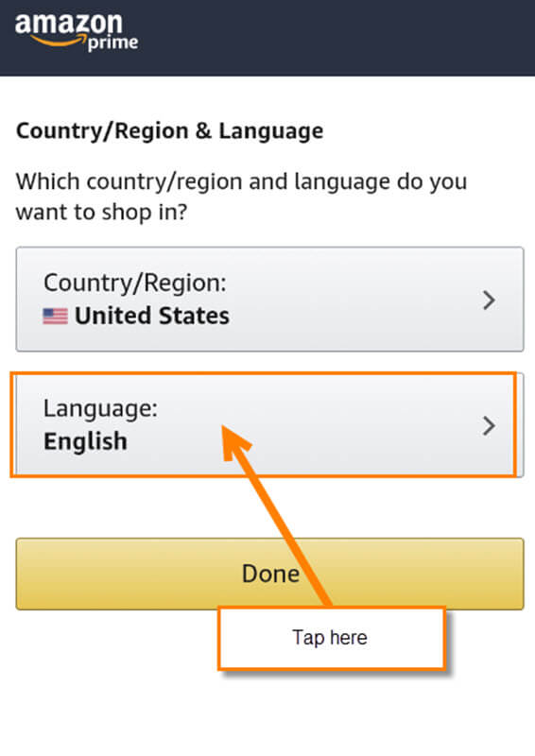Click the United States flag icon
Viewport: 535px width, 756px height.
click(55, 317)
